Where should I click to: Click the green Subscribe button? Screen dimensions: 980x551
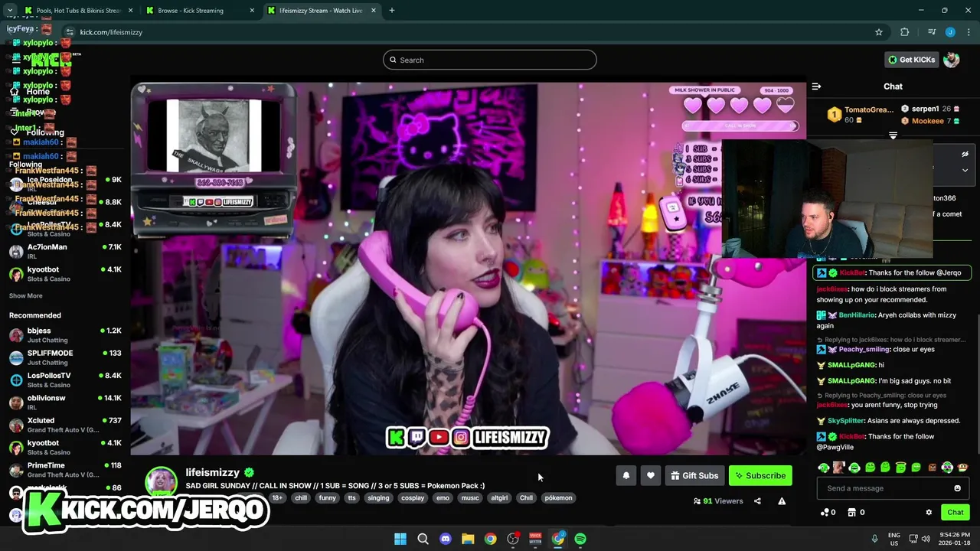760,476
